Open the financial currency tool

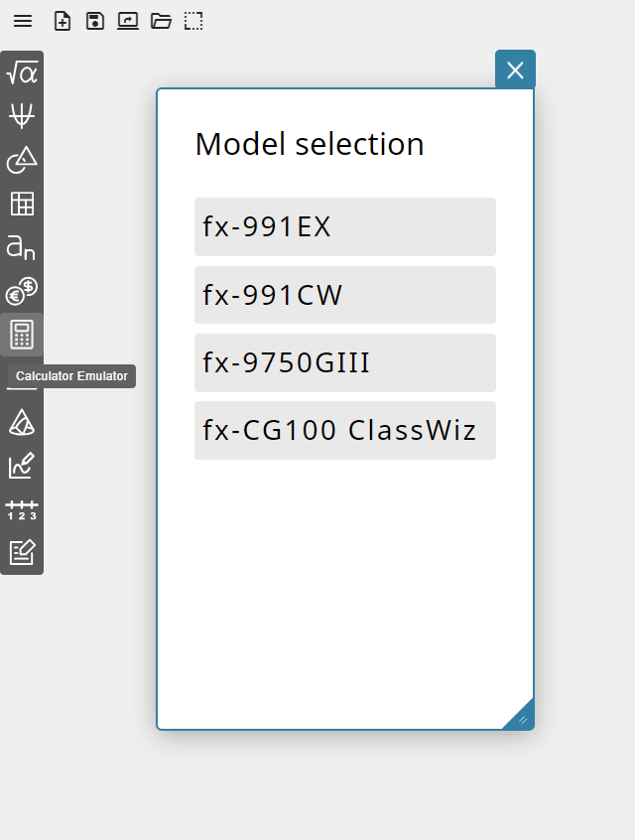(22, 291)
